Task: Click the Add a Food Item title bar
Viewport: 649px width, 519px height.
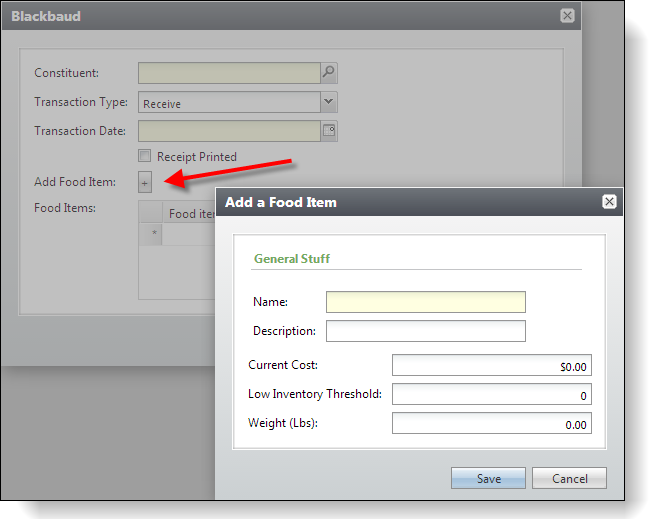Action: point(400,202)
